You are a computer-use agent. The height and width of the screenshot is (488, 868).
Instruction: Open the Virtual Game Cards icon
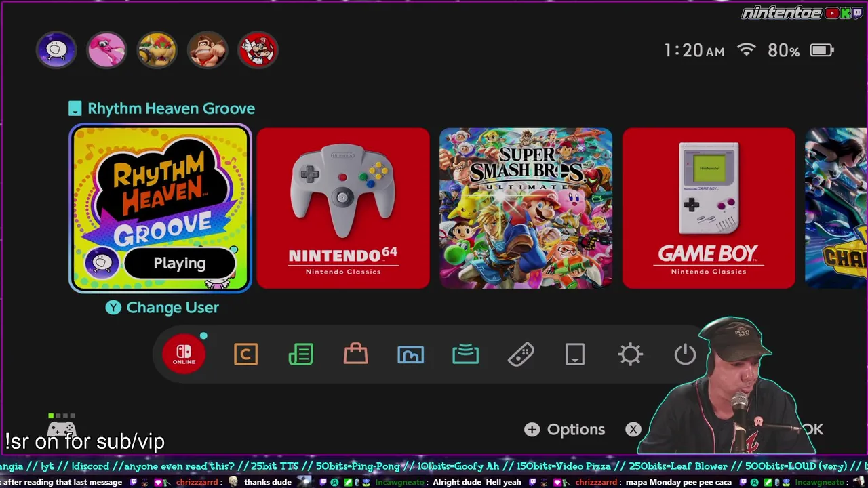coord(575,354)
